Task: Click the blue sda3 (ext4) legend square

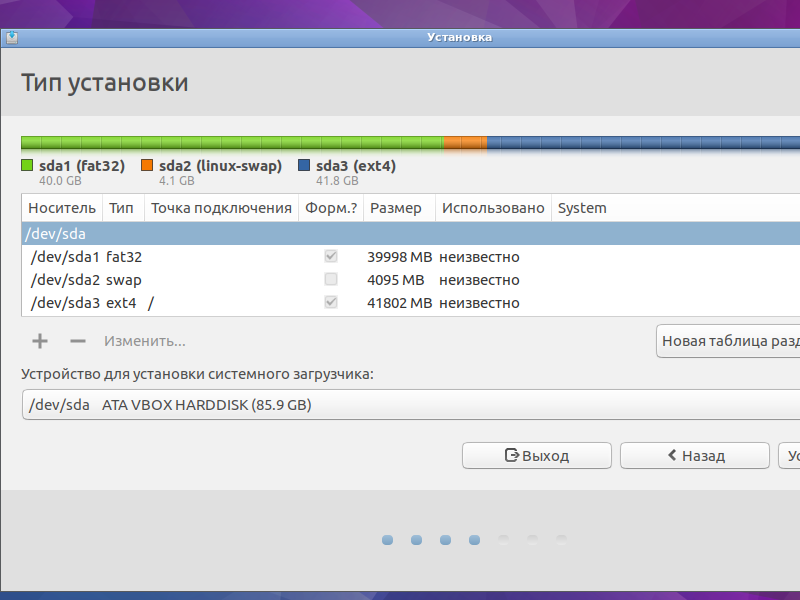Action: tap(303, 165)
